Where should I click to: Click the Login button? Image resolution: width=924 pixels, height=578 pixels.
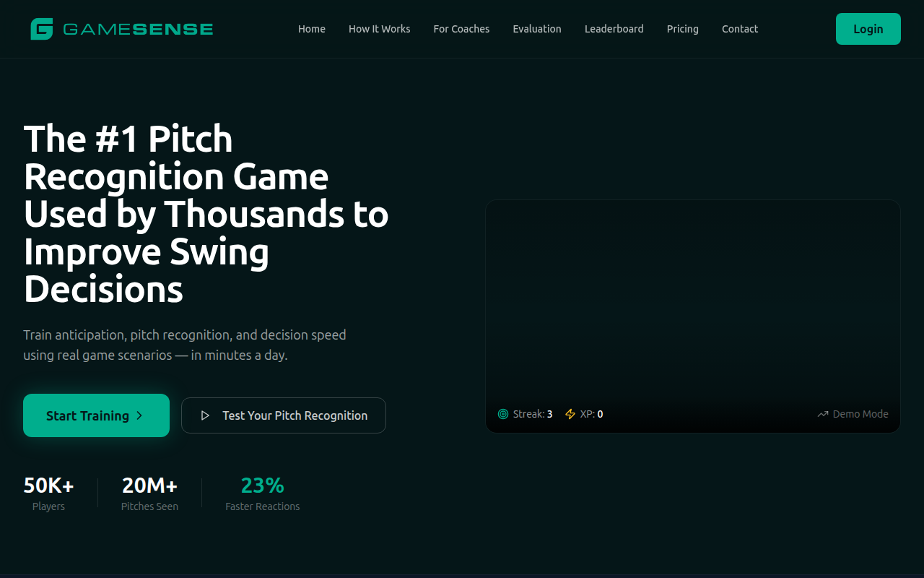coord(868,29)
